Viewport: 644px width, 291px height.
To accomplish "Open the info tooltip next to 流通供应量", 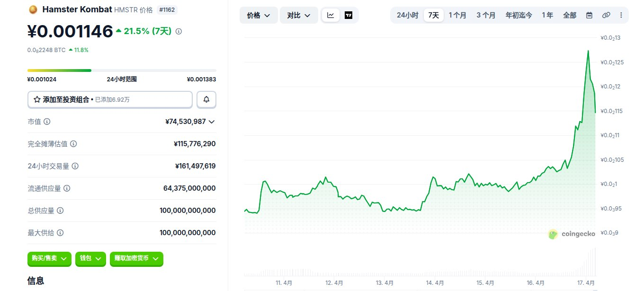I will coord(67,188).
